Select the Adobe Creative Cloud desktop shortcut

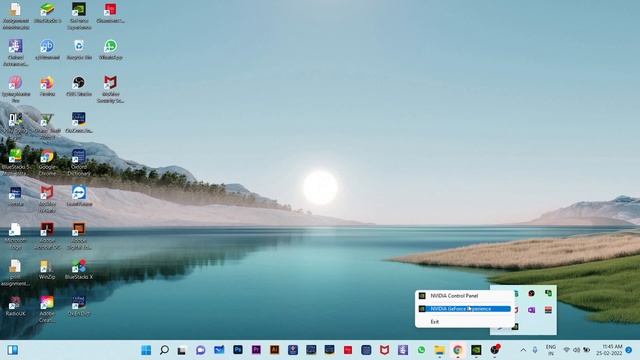tap(47, 309)
